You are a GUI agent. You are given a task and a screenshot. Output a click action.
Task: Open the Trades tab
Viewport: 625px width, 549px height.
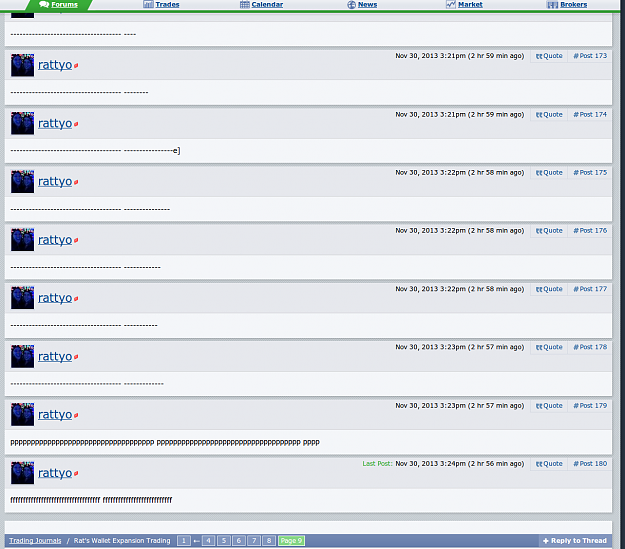click(161, 5)
